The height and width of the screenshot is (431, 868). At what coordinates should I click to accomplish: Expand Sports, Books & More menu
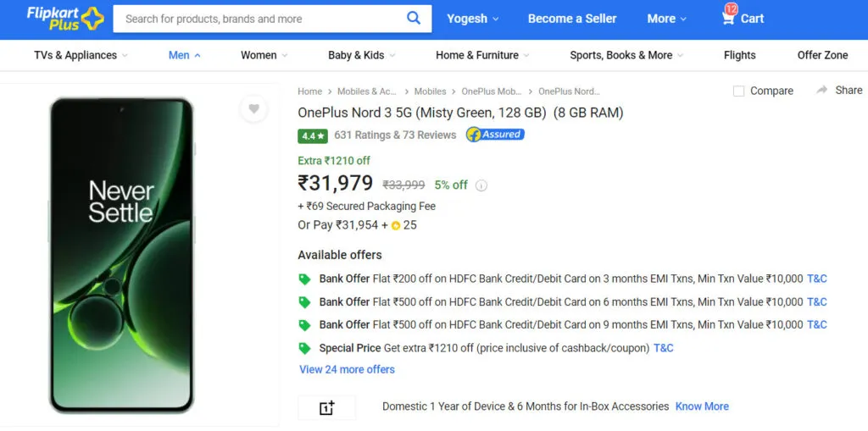pyautogui.click(x=626, y=55)
